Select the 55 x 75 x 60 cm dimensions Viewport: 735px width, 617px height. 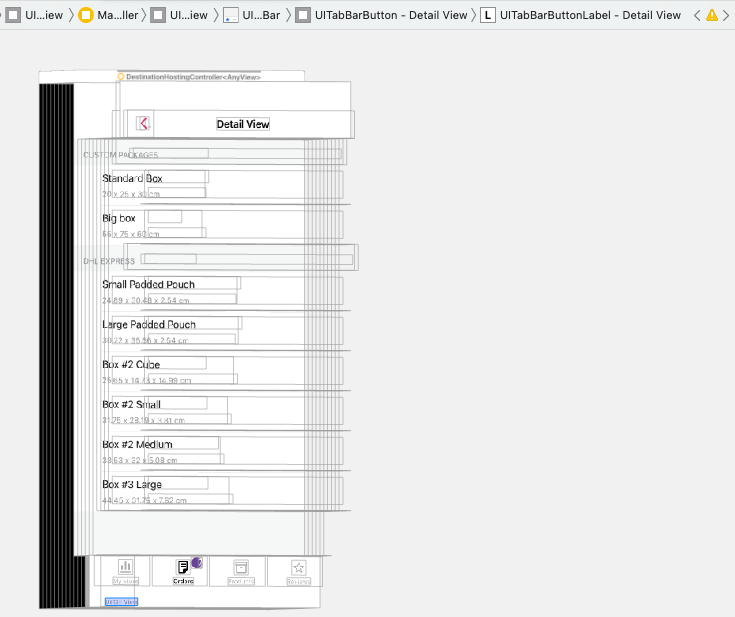[131, 233]
